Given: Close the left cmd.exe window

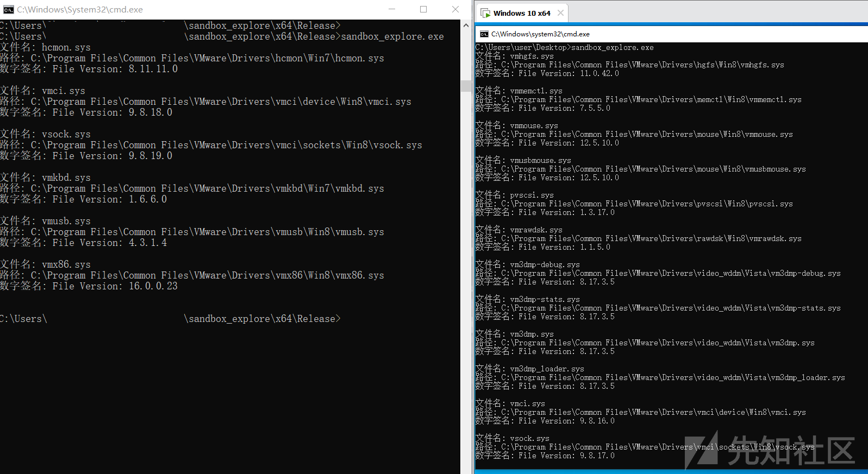Looking at the screenshot, I should tap(455, 9).
